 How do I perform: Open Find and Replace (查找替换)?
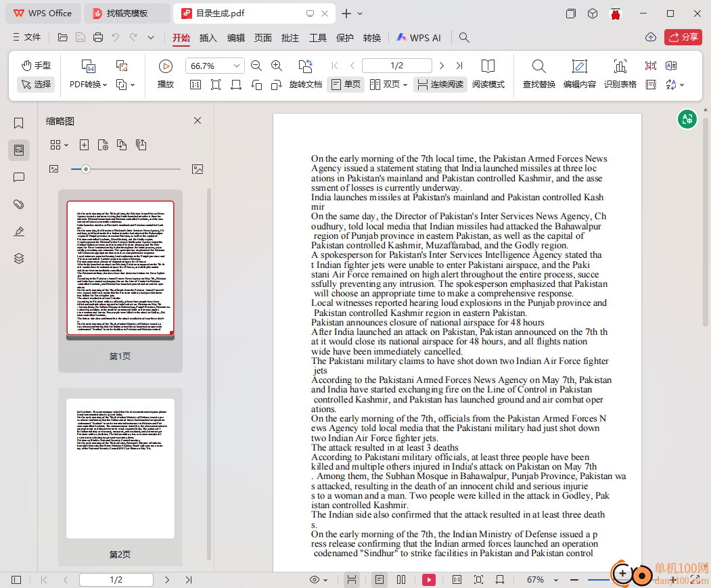pyautogui.click(x=538, y=74)
